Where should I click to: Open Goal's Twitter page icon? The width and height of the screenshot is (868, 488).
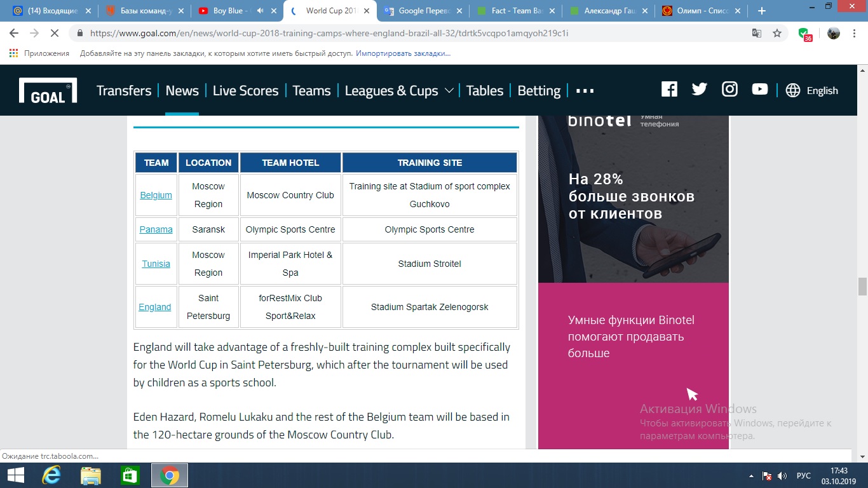pos(700,90)
